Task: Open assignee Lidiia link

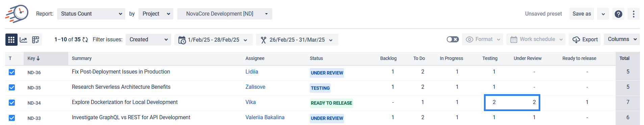Action: pyautogui.click(x=252, y=72)
